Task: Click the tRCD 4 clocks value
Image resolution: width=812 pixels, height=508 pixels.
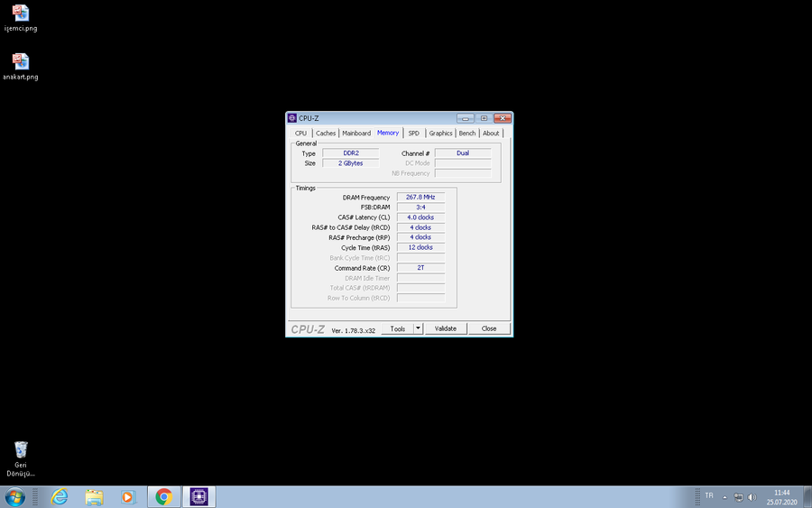Action: coord(420,227)
